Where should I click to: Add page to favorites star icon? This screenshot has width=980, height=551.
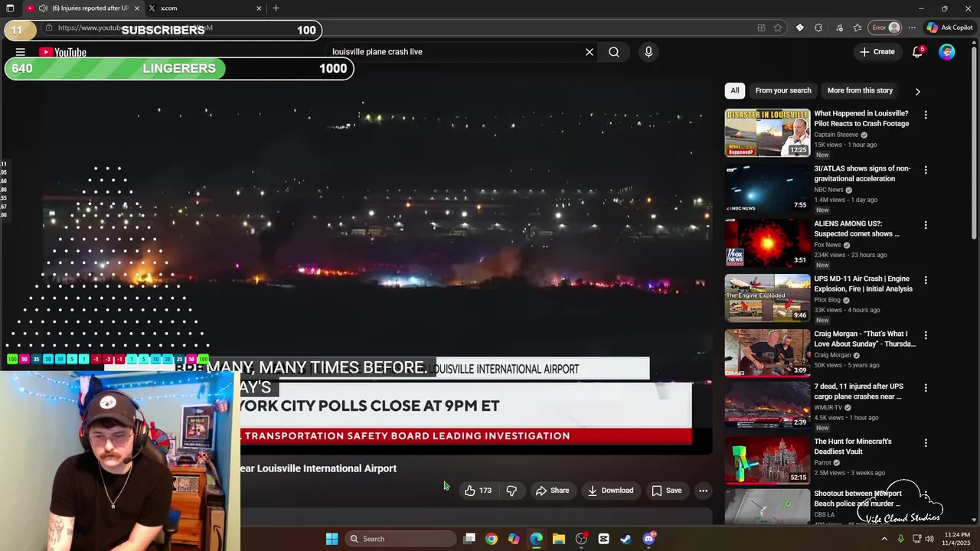(778, 28)
